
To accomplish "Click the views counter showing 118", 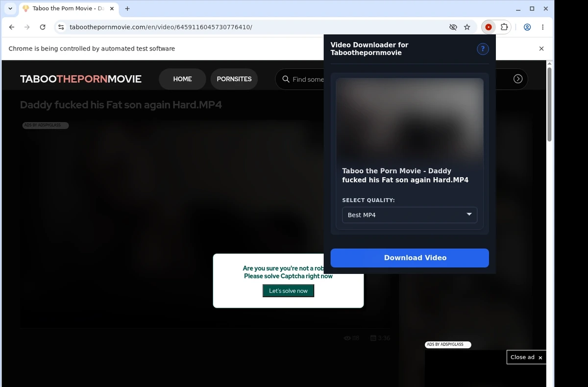I will pyautogui.click(x=351, y=338).
